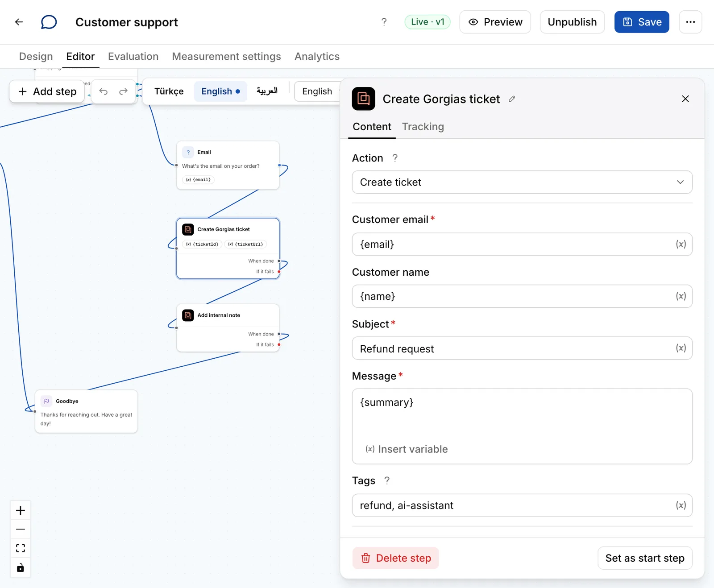Select the Add internal note step node
Viewport: 714px width, 588px height.
(x=228, y=328)
